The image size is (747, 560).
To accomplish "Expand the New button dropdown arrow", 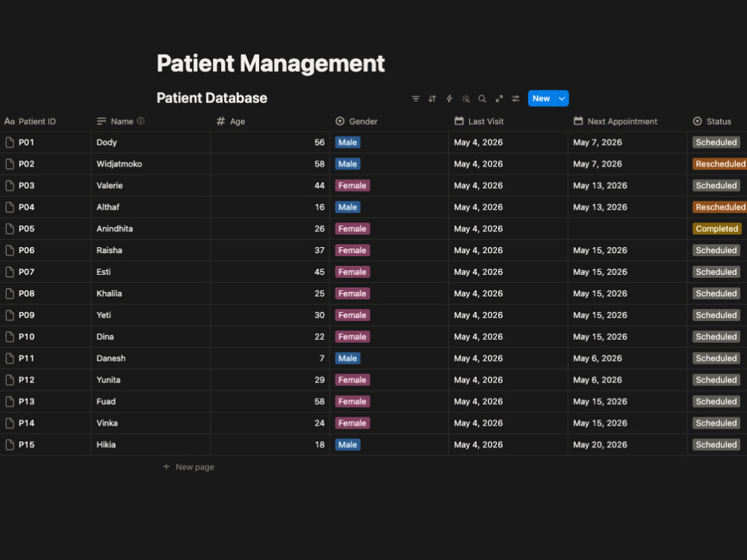I will point(562,99).
